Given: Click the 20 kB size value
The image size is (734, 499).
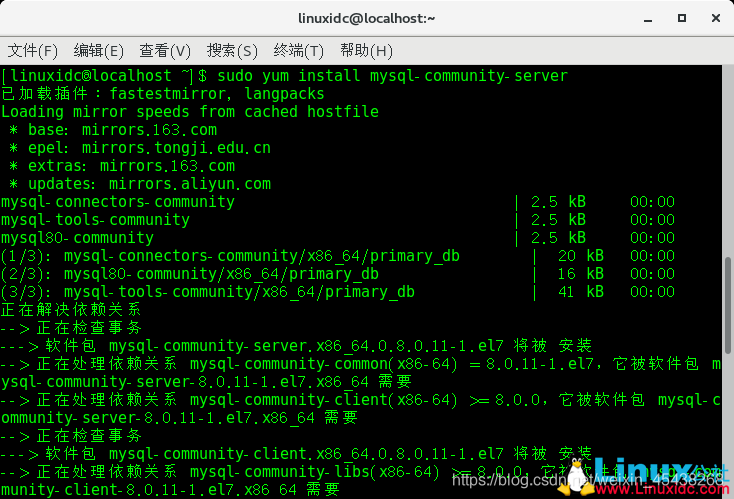Looking at the screenshot, I should (x=580, y=256).
